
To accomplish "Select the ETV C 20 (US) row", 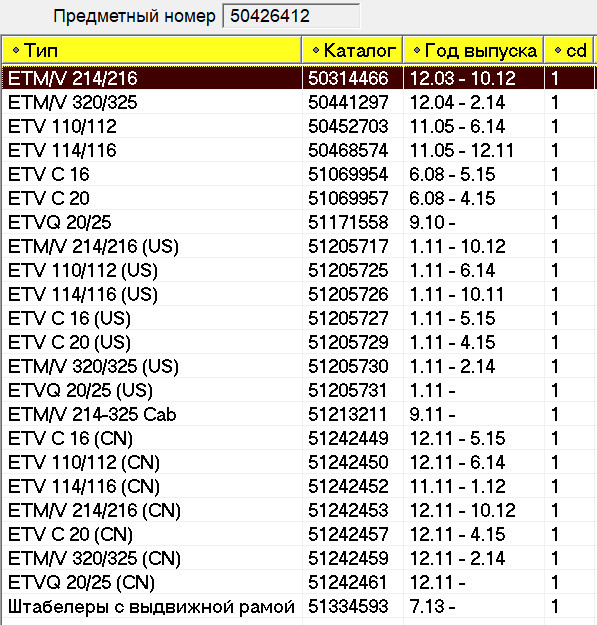I will coord(298,342).
